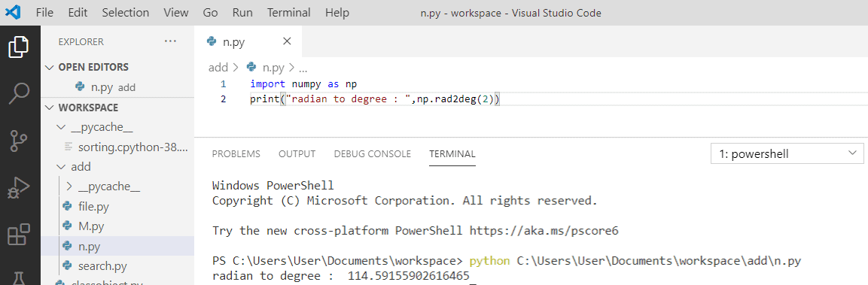Collapse the top-level __pycache__ folder

pyautogui.click(x=62, y=127)
